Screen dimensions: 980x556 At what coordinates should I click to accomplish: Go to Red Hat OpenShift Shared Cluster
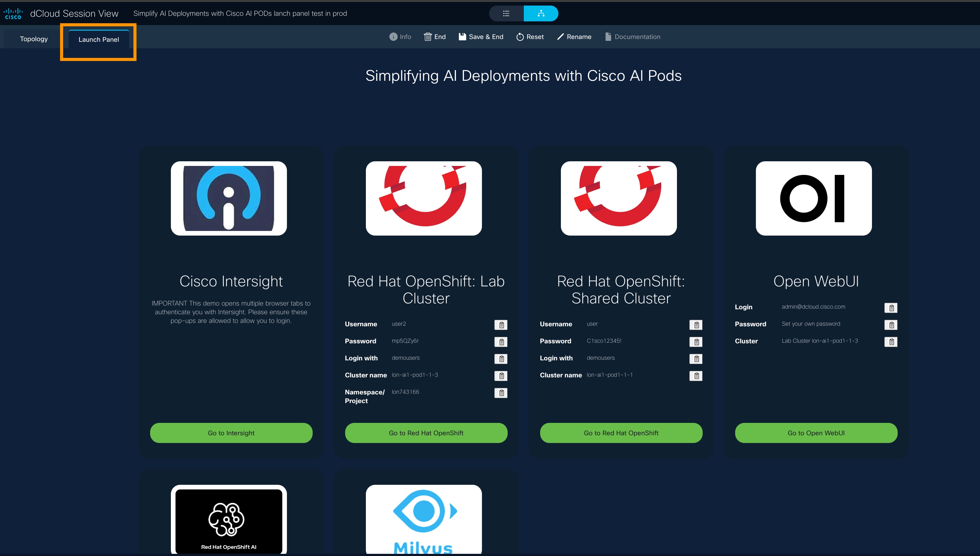pos(621,433)
